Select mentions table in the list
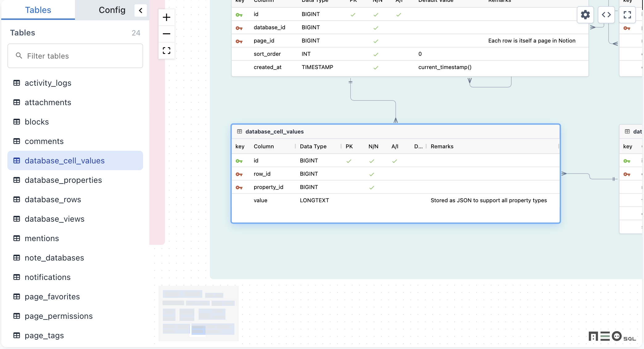644x349 pixels. pyautogui.click(x=75, y=238)
